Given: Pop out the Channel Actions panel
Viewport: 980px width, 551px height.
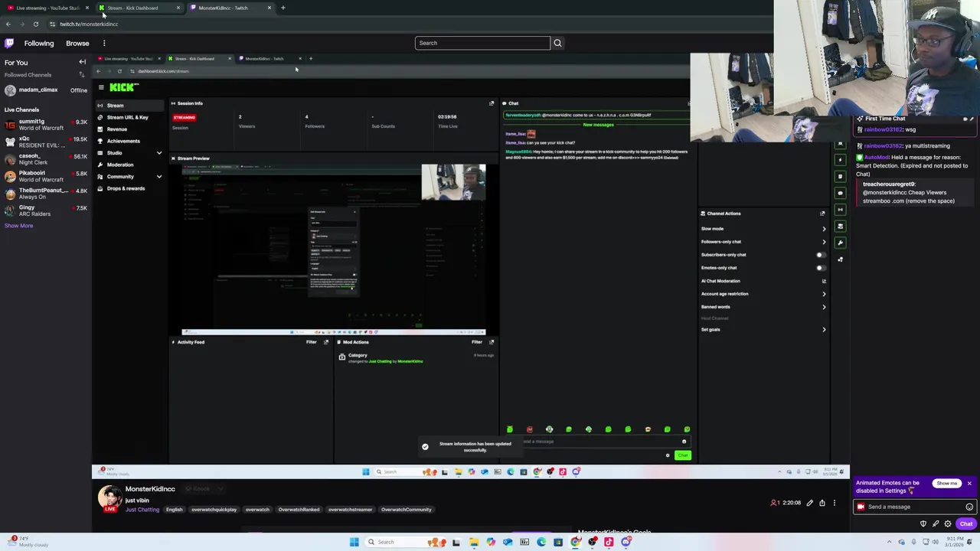Looking at the screenshot, I should [822, 214].
